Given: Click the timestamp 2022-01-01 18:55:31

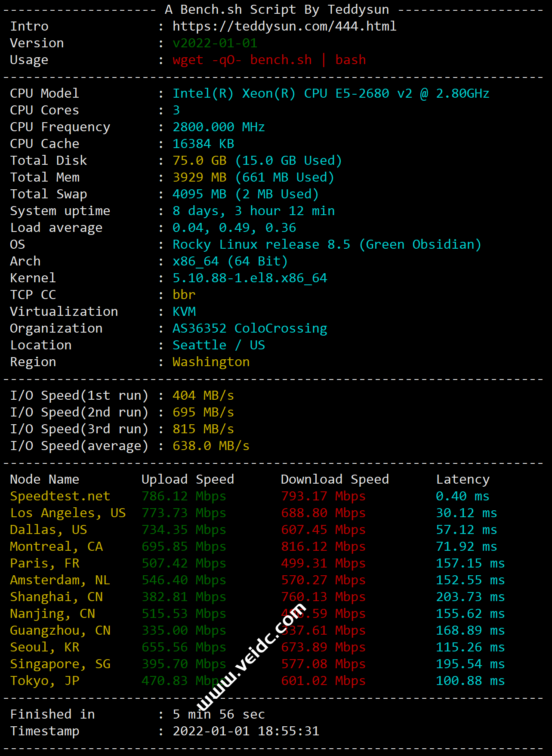Looking at the screenshot, I should pyautogui.click(x=246, y=731).
